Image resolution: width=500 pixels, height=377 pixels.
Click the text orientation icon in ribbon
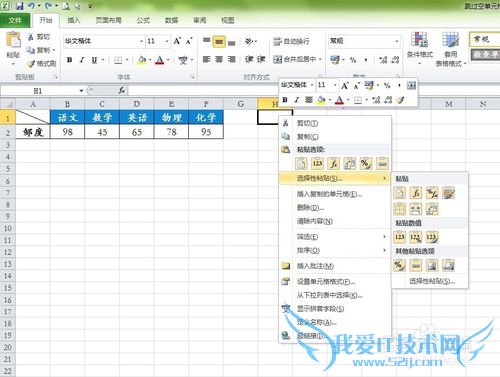(x=249, y=41)
